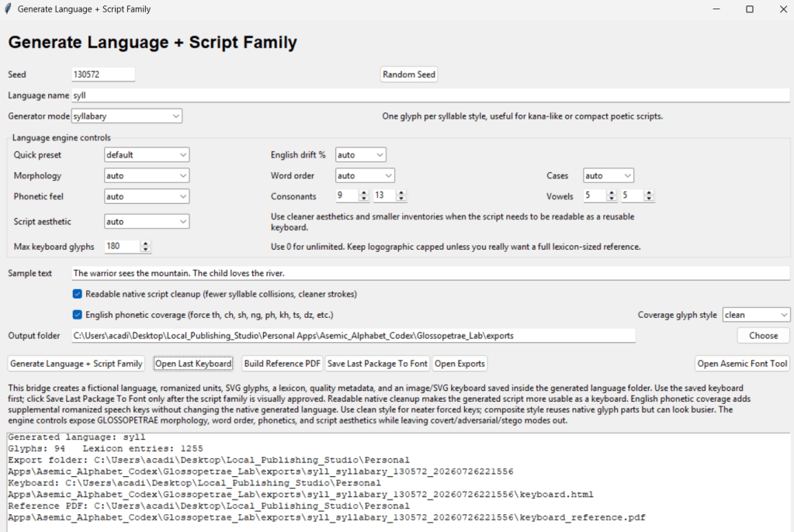Click the Language engine controls group label
Image resolution: width=794 pixels, height=532 pixels.
click(61, 138)
